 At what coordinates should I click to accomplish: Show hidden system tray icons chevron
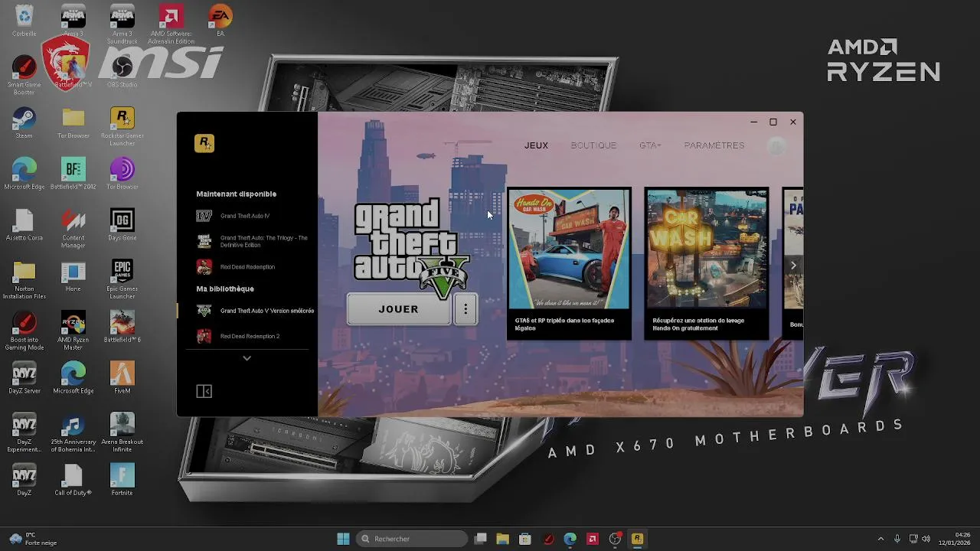(880, 539)
